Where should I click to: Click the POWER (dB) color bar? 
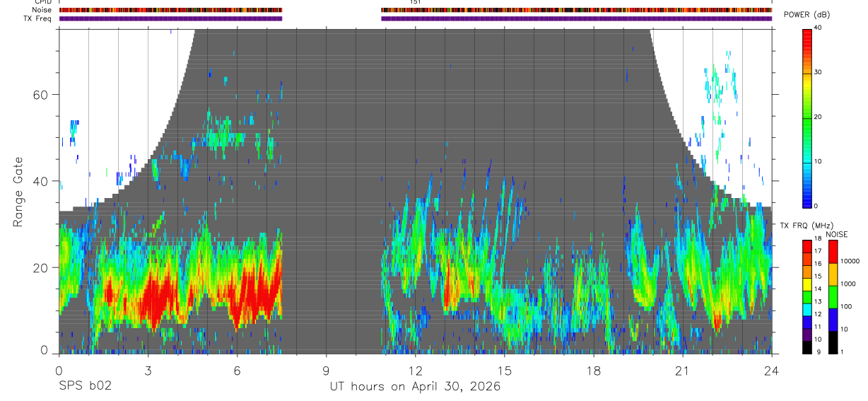[x=807, y=117]
